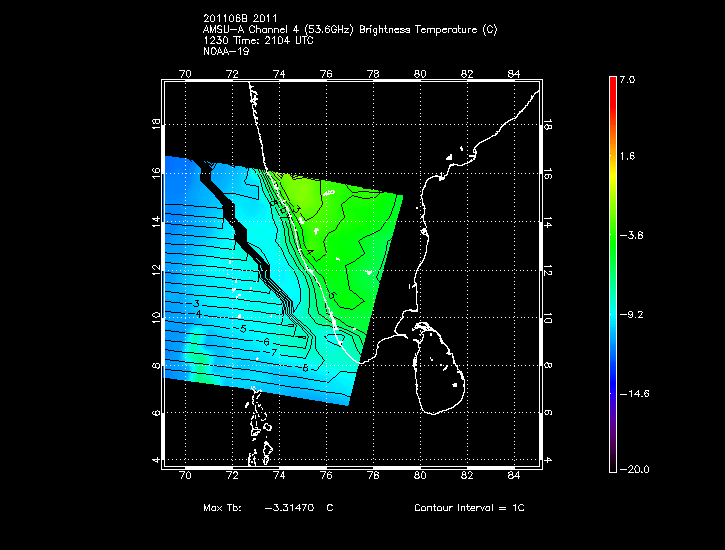Click longitude label 76 on top axis

pyautogui.click(x=326, y=74)
